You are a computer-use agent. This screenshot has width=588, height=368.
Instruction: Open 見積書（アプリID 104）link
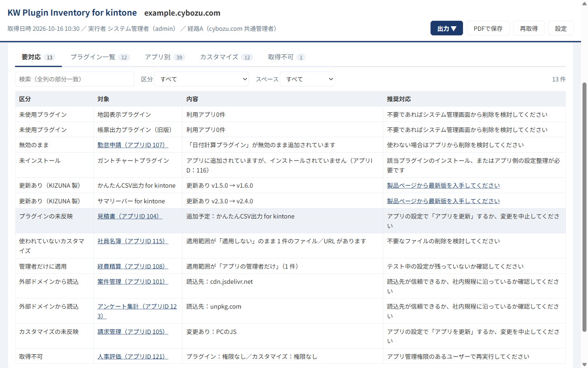pos(130,216)
